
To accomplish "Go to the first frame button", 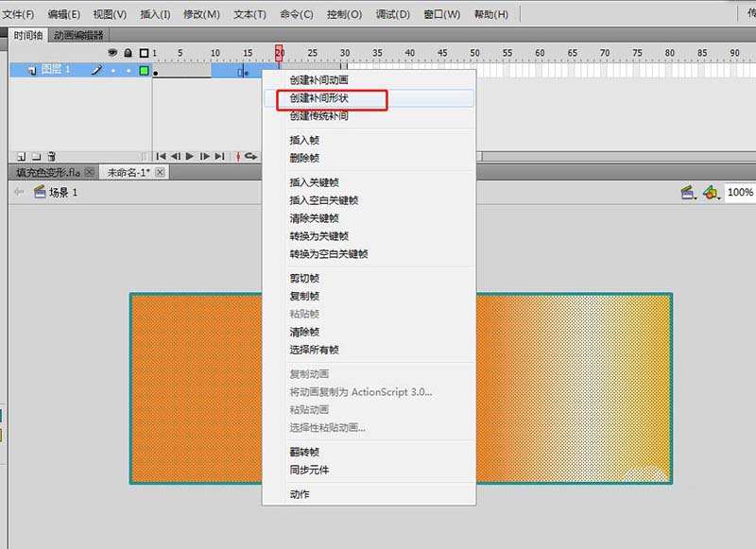I will [x=162, y=156].
